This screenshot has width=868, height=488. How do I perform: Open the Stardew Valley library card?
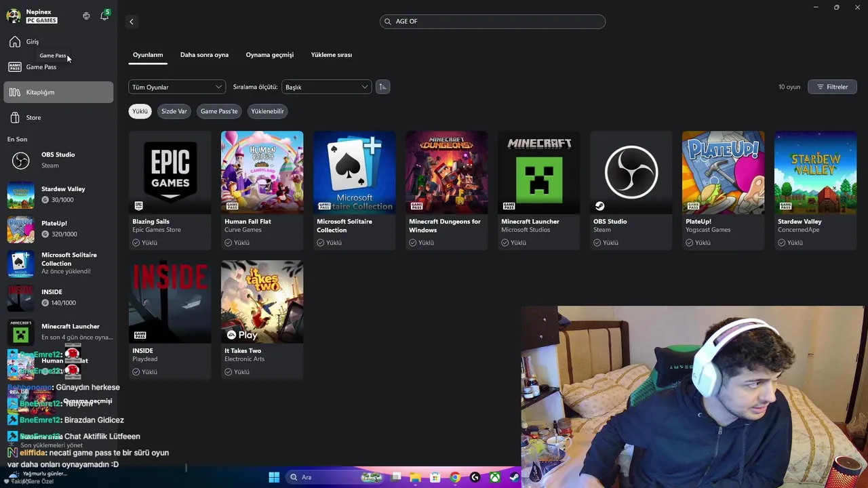[815, 190]
